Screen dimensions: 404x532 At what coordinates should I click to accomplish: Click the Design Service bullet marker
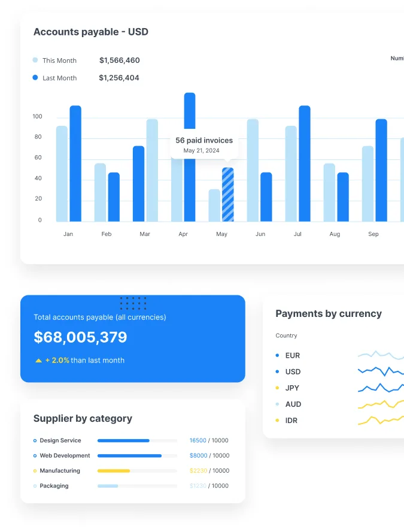pos(35,441)
